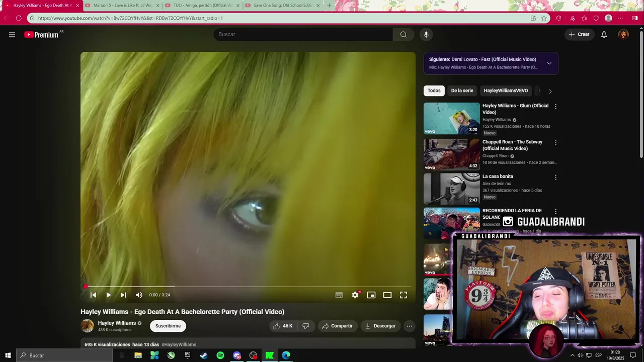The width and height of the screenshot is (644, 362).
Task: Select the De la serie filter chip
Action: tap(462, 90)
